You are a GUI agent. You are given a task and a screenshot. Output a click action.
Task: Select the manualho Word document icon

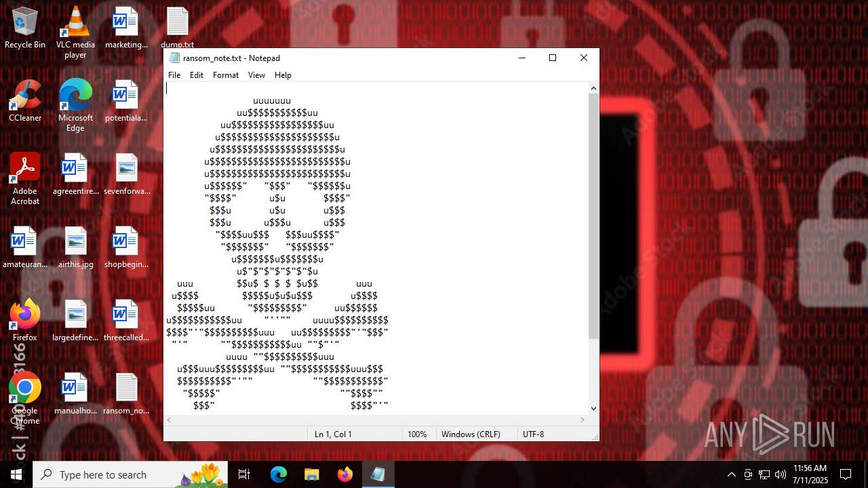click(75, 394)
